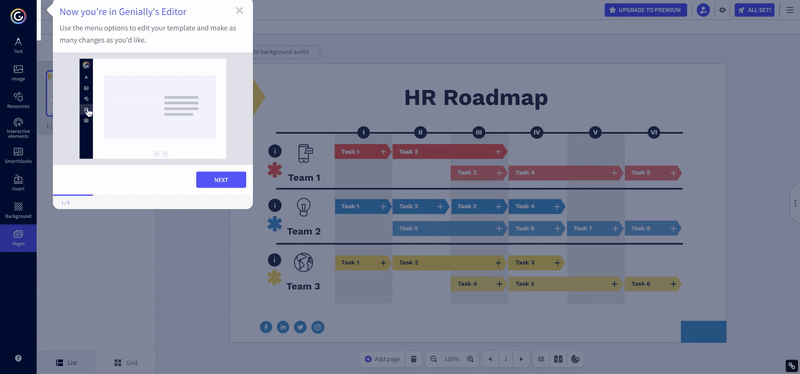Select the Team 1 phone icon
The width and height of the screenshot is (800, 374).
(305, 154)
